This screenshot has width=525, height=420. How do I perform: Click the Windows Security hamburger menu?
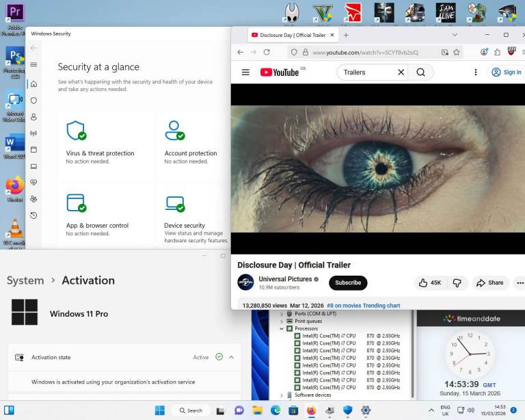33,65
